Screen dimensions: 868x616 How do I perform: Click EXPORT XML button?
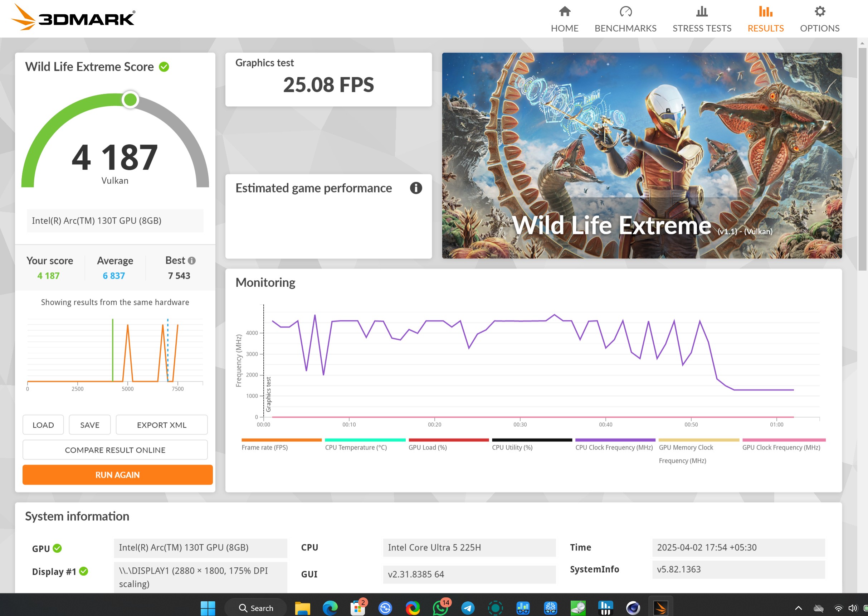[161, 425]
